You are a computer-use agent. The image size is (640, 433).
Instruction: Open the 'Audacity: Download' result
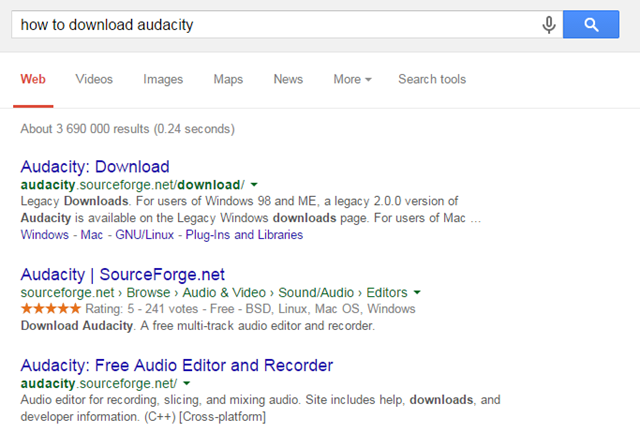point(95,167)
